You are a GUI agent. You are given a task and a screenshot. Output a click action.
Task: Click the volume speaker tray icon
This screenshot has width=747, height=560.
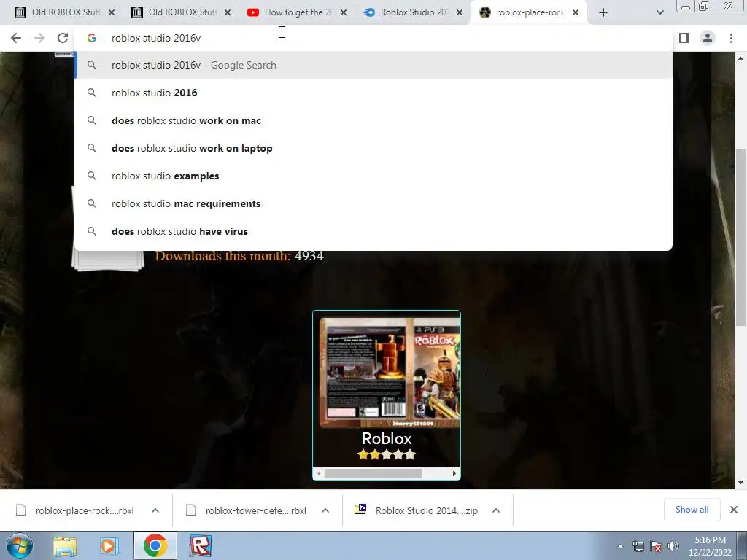point(673,547)
